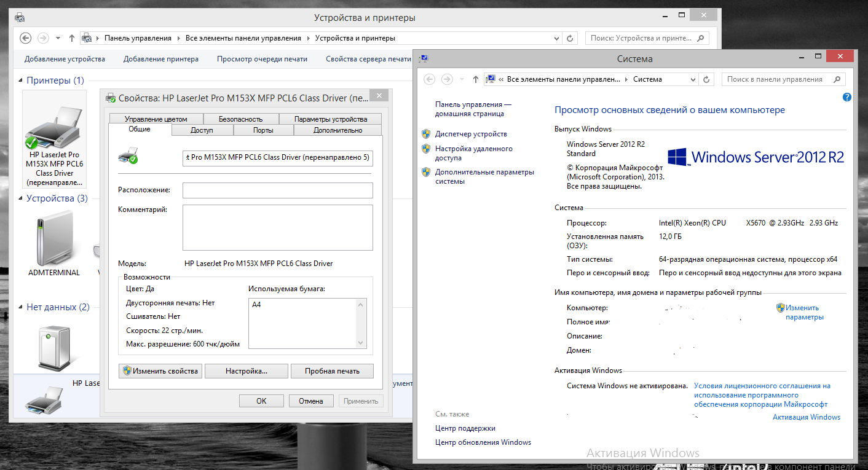
Task: Go back in Devices and Printers window
Action: click(x=25, y=38)
